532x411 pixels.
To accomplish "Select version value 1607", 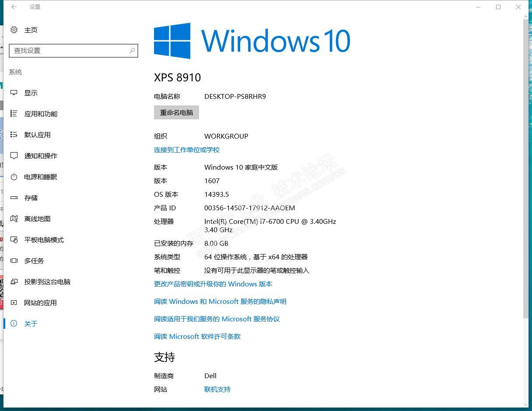I will point(212,181).
